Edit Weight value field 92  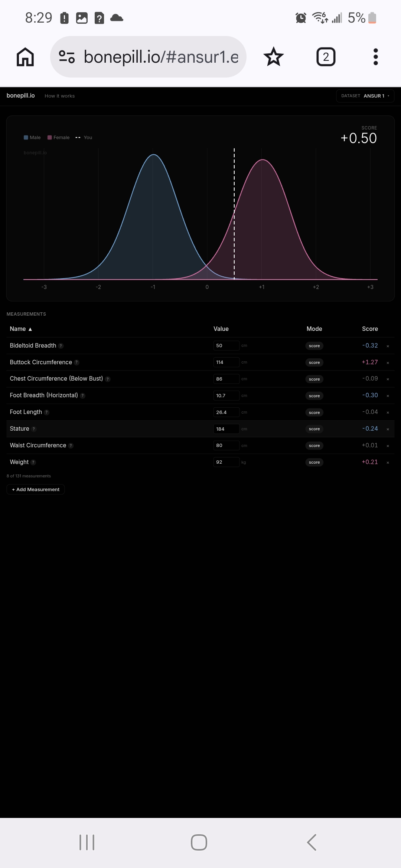(x=226, y=462)
